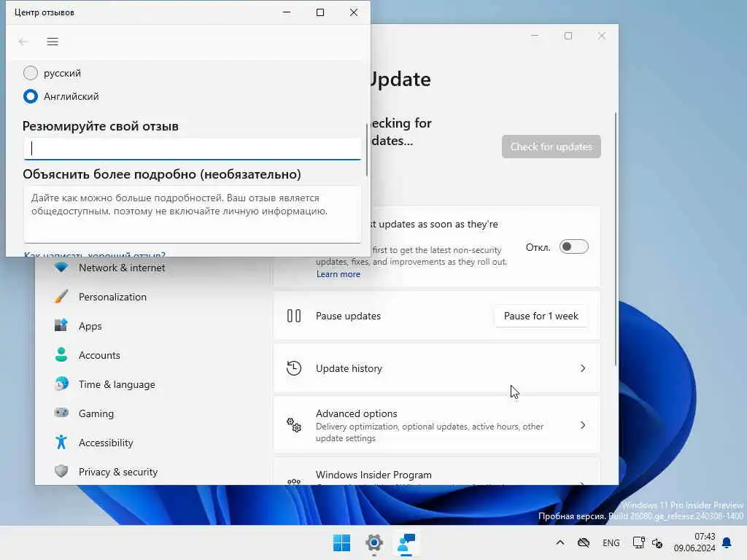Select the Английский language radio button
Screen dimensions: 747x560
point(31,96)
